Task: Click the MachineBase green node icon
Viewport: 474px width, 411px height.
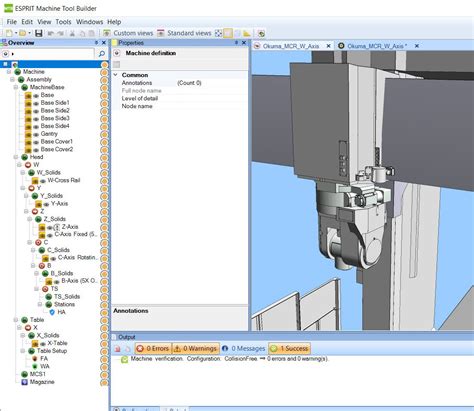Action: pos(24,87)
